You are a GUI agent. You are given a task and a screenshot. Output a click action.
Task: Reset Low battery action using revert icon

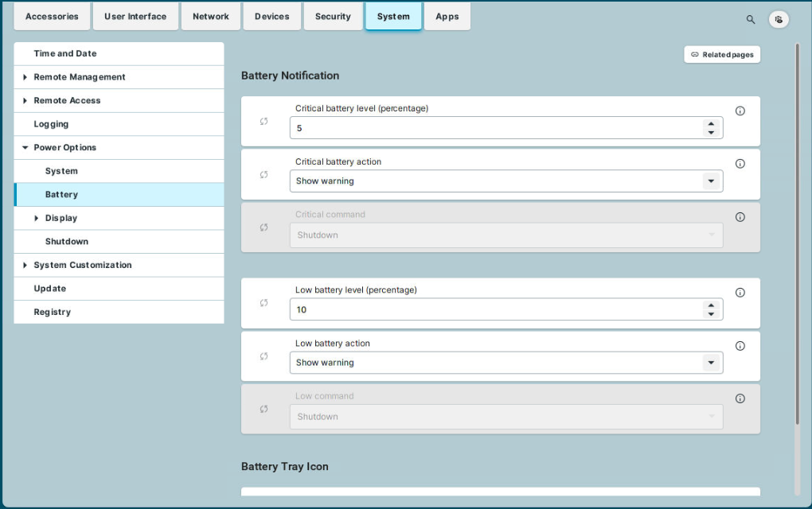pyautogui.click(x=264, y=356)
